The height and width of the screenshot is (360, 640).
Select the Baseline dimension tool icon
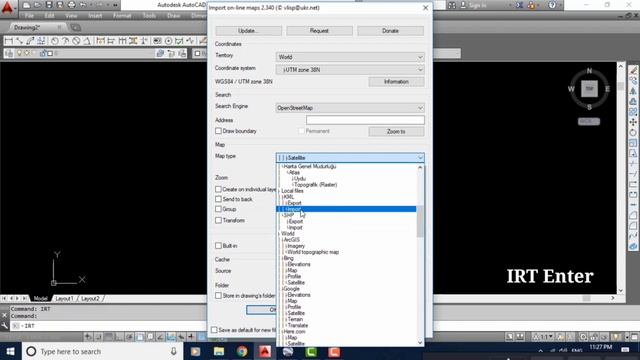coord(111,41)
